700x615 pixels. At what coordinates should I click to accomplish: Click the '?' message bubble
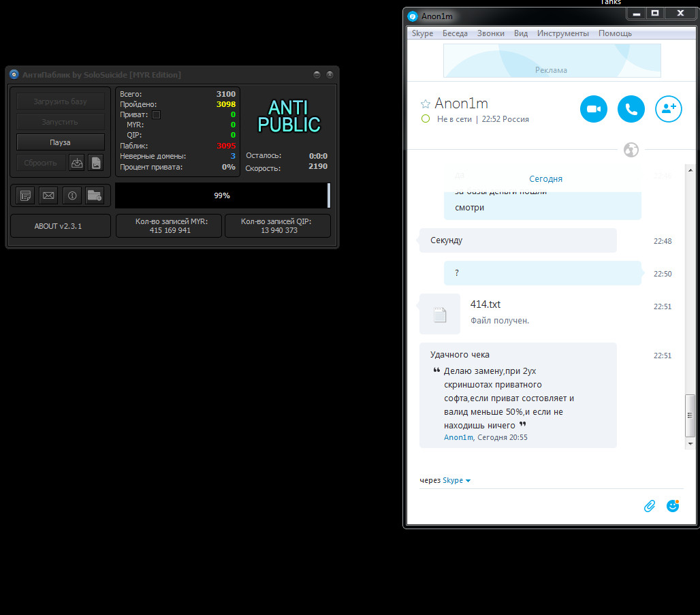543,273
